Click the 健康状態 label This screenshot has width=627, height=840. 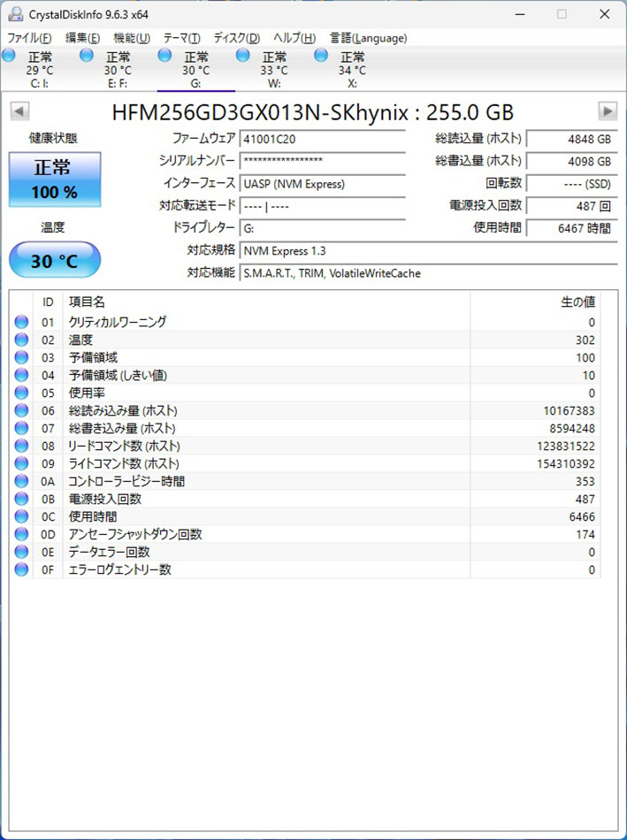53,138
